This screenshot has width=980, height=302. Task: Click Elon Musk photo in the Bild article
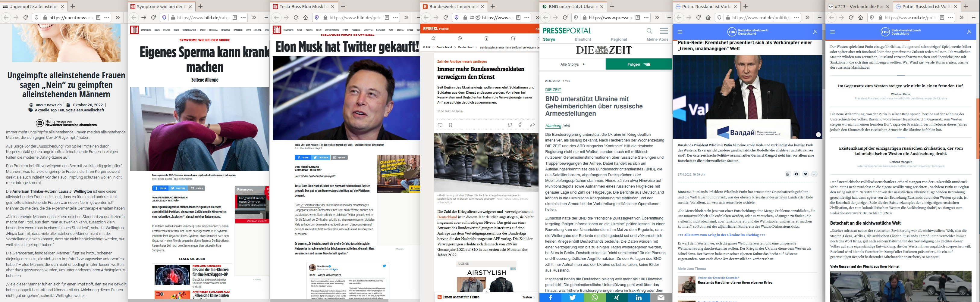click(346, 98)
